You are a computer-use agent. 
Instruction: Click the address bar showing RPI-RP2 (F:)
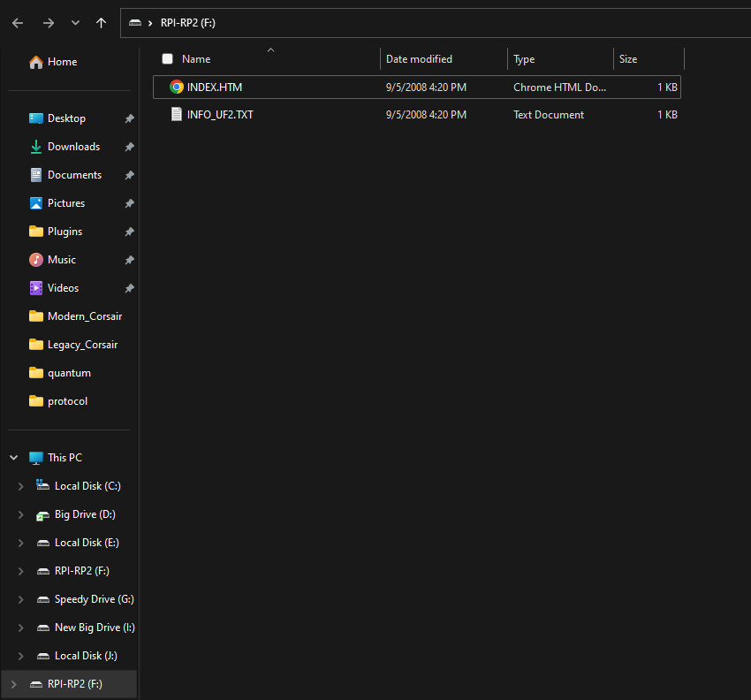point(442,23)
